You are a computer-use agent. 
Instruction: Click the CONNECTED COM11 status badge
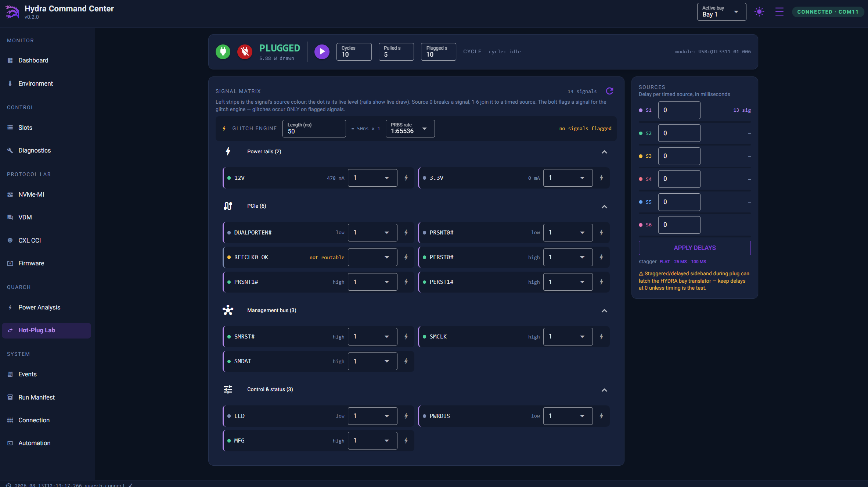pos(828,12)
